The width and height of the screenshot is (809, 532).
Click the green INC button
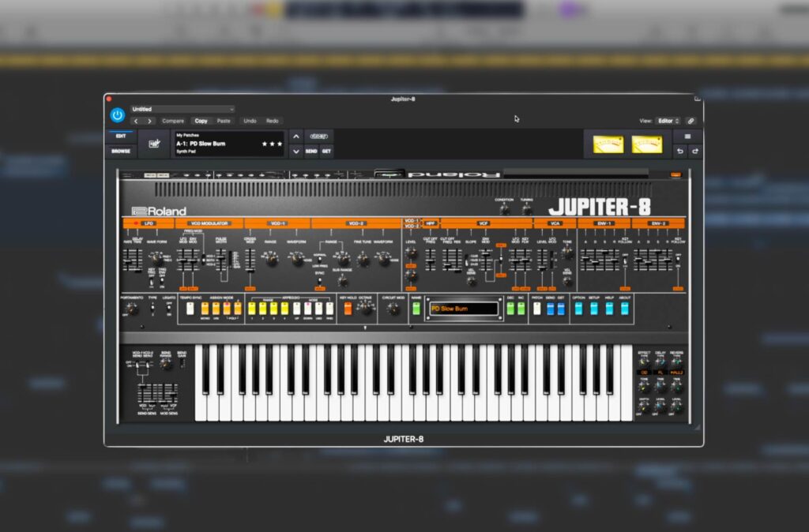pyautogui.click(x=521, y=309)
